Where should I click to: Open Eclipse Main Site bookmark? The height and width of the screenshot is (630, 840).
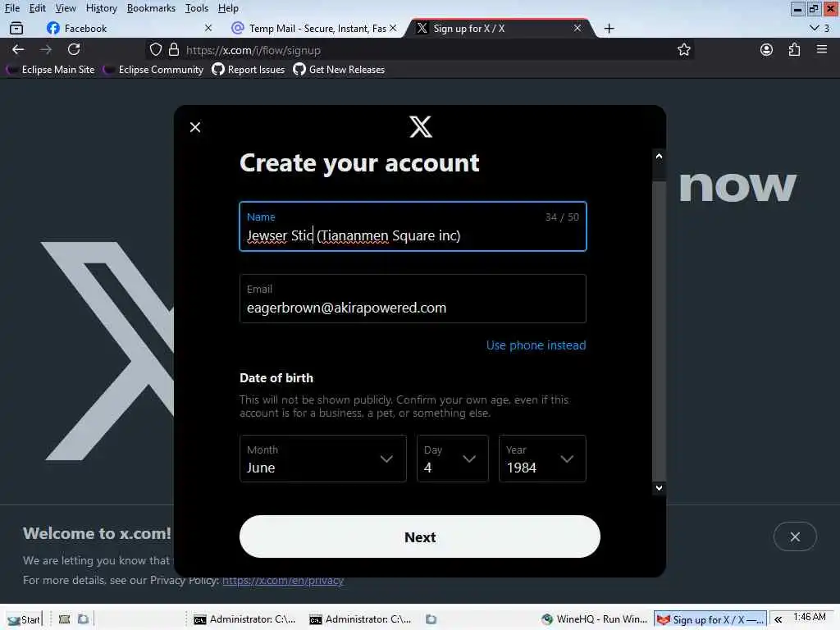coord(50,70)
